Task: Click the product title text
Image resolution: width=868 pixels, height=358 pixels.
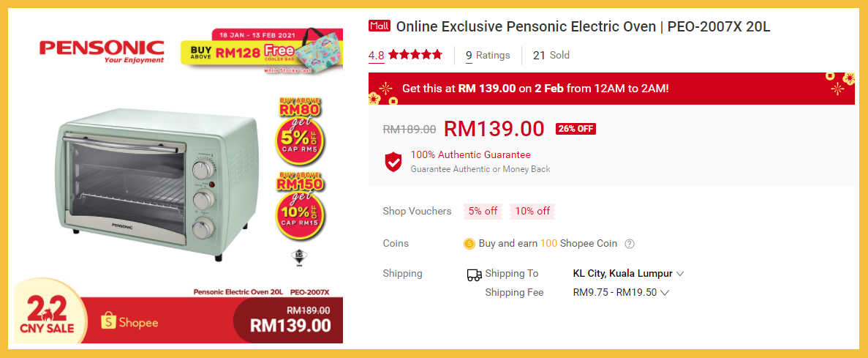Action: click(x=583, y=27)
